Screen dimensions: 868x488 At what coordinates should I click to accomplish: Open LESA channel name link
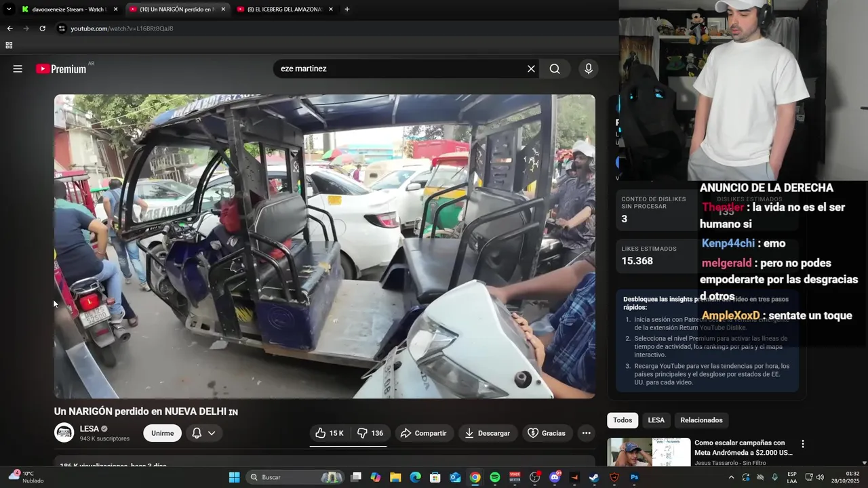click(89, 428)
